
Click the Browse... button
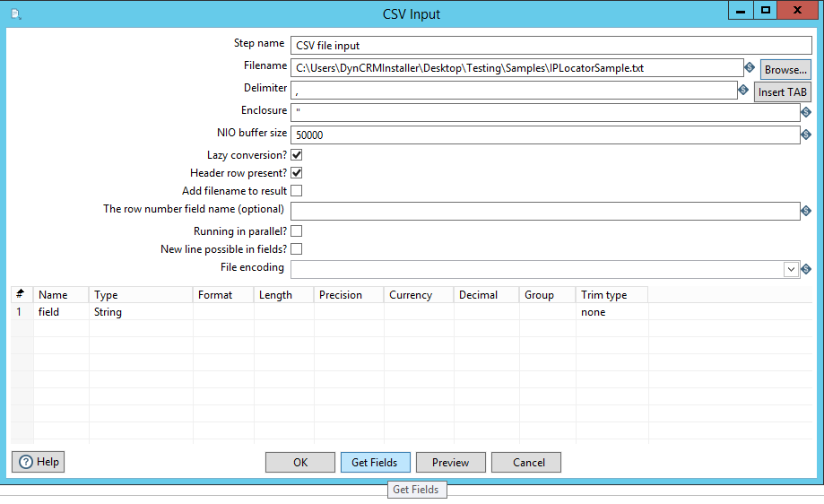click(x=785, y=69)
